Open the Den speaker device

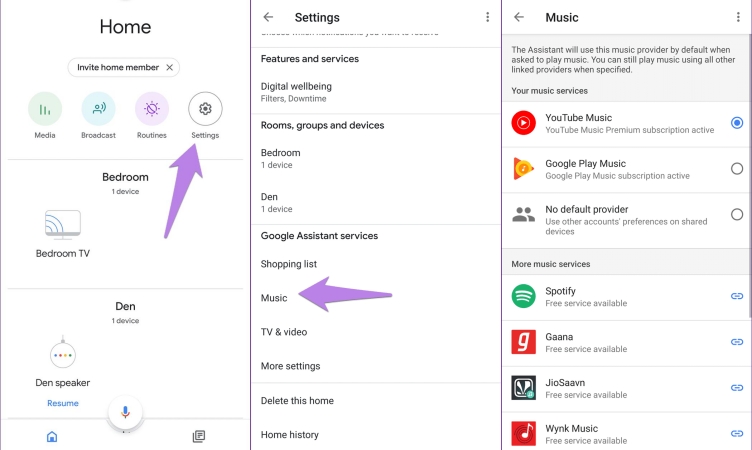pos(63,362)
